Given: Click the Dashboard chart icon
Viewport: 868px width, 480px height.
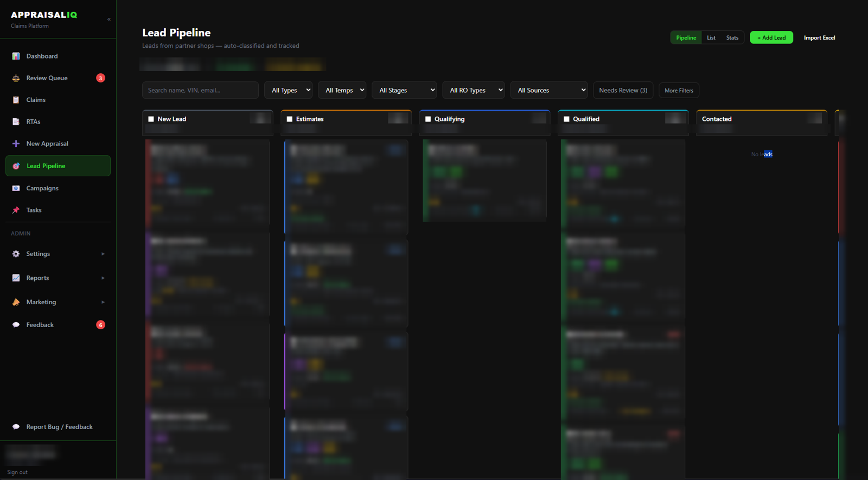Looking at the screenshot, I should tap(16, 56).
